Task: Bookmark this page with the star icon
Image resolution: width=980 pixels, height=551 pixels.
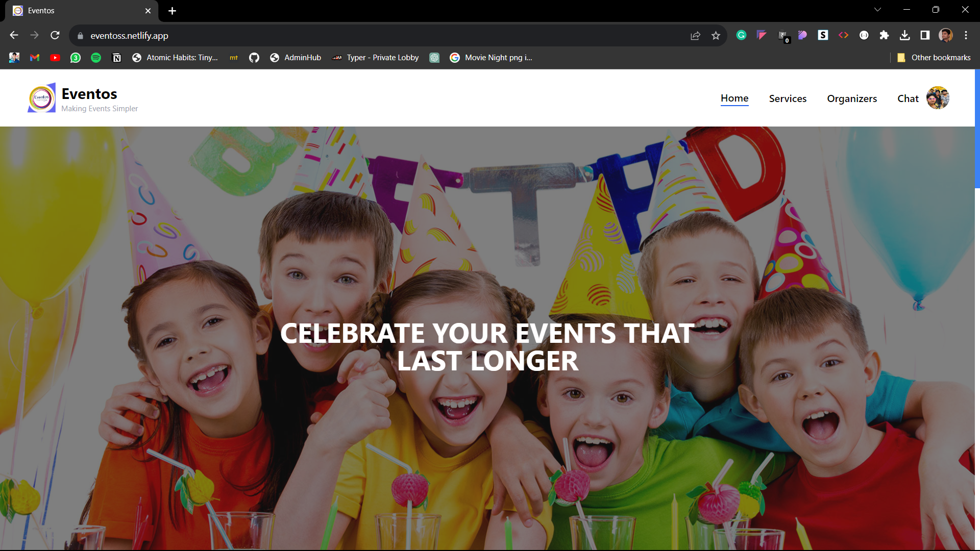Action: pos(716,36)
